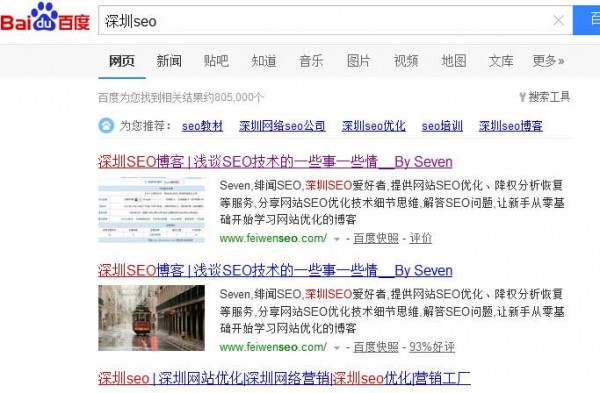Switch to the 新闻 tab
The image size is (600, 393).
click(x=169, y=61)
